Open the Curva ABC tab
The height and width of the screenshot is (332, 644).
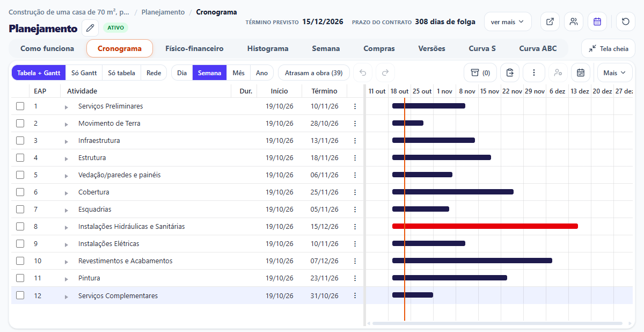538,48
